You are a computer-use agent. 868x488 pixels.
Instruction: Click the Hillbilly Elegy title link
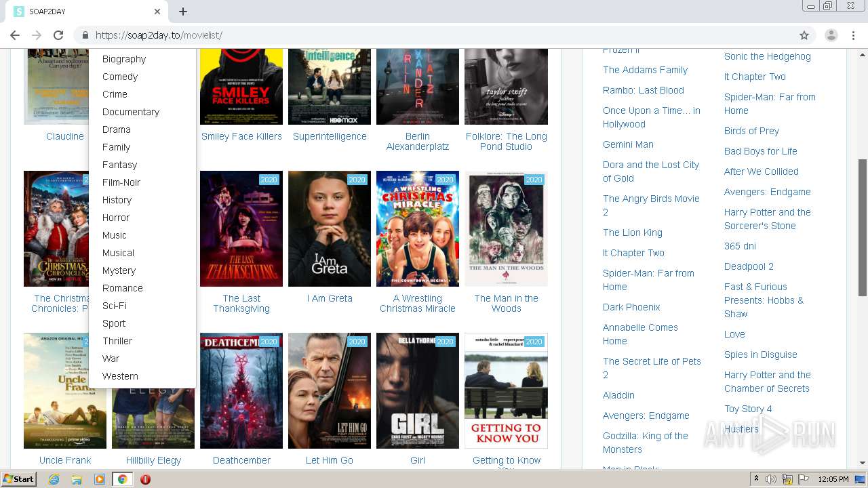point(153,460)
